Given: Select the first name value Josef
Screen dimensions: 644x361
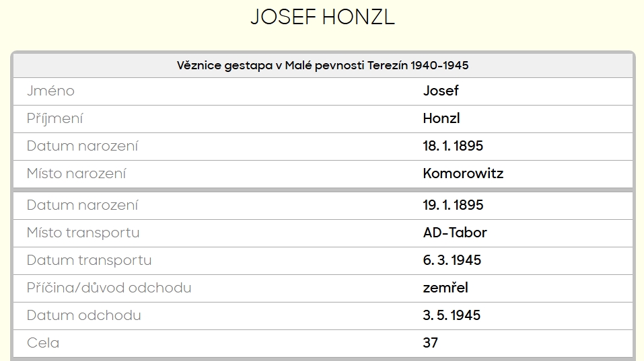Looking at the screenshot, I should [441, 91].
